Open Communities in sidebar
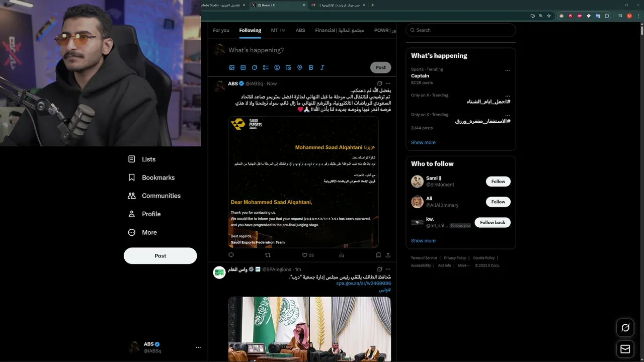Image resolution: width=644 pixels, height=362 pixels. pyautogui.click(x=154, y=196)
